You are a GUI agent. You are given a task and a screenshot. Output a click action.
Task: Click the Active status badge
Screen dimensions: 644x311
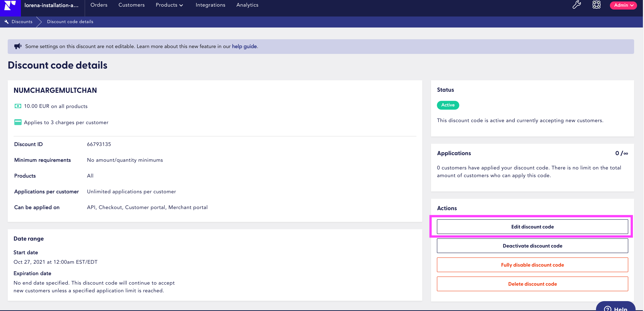coord(448,105)
